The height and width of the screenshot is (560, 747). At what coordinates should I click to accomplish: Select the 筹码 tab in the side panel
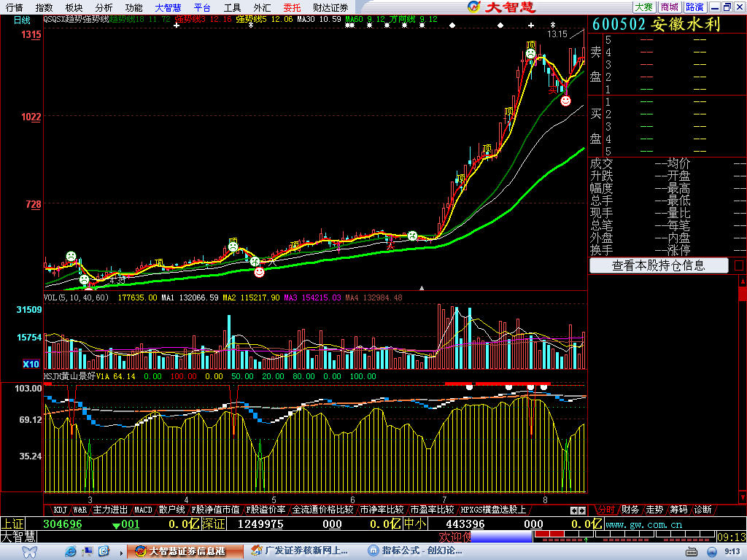[x=679, y=510]
